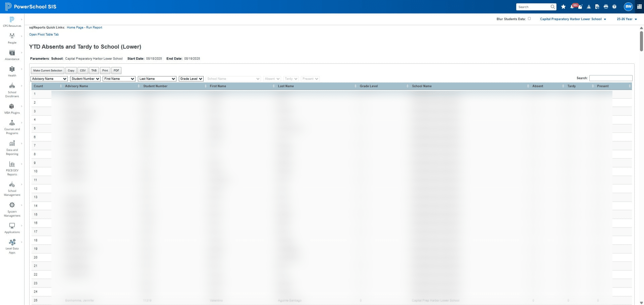Open the School Name filter dropdown
Viewport: 644px width, 305px height.
233,79
